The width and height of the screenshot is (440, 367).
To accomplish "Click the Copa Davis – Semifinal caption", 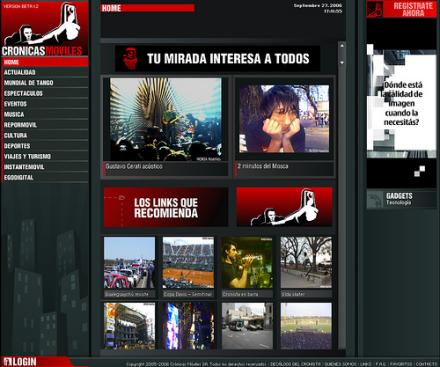I will (188, 294).
